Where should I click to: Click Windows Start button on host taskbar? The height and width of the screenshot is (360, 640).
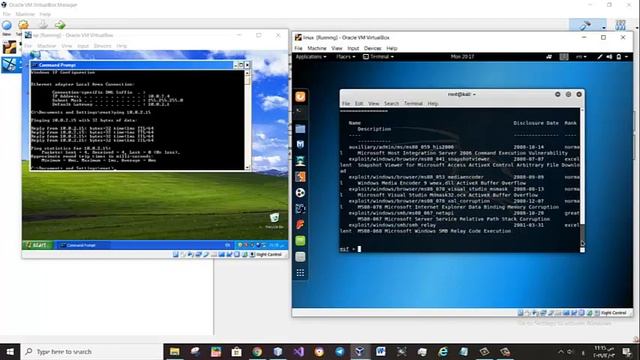[x=10, y=351]
